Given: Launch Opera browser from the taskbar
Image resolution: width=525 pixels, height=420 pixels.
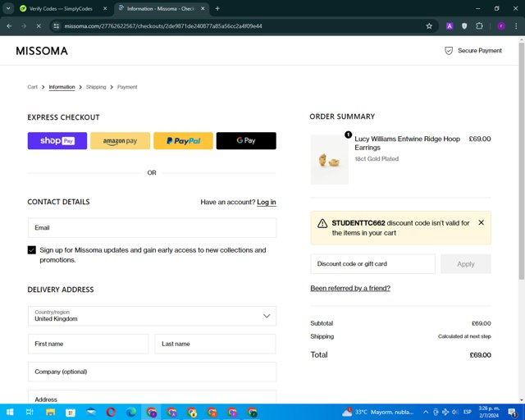Looking at the screenshot, I should coord(111,412).
